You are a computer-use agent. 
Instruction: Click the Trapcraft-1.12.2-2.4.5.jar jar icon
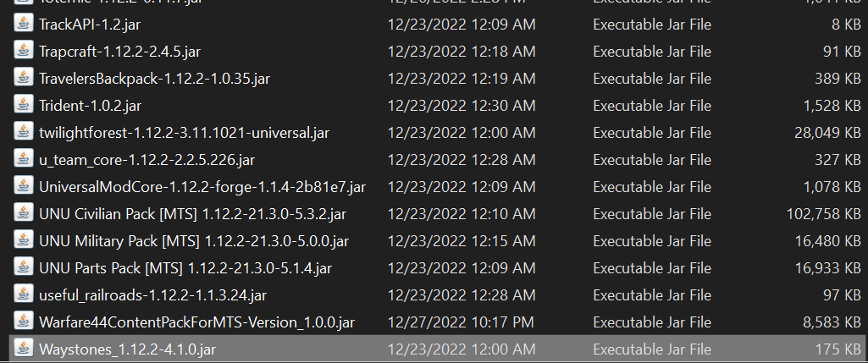[23, 51]
